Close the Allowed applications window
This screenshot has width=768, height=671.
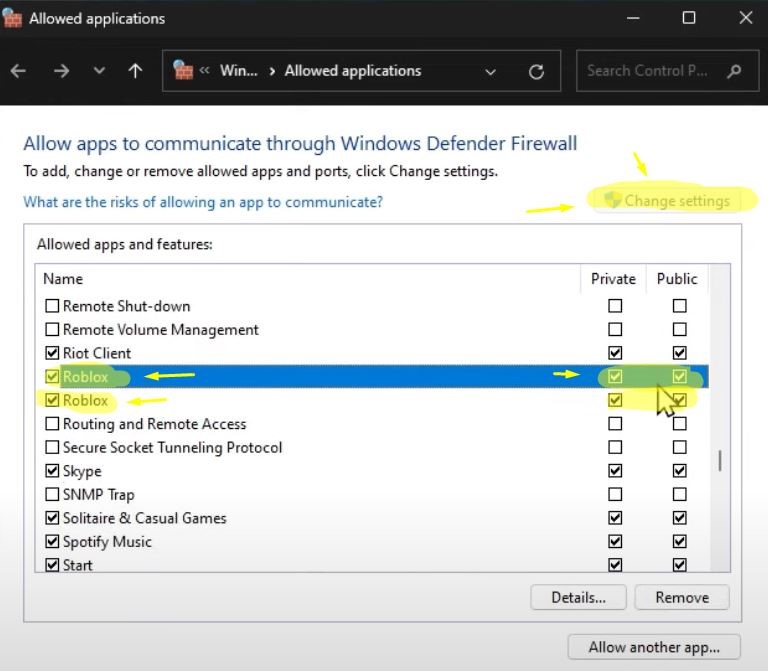[x=745, y=18]
